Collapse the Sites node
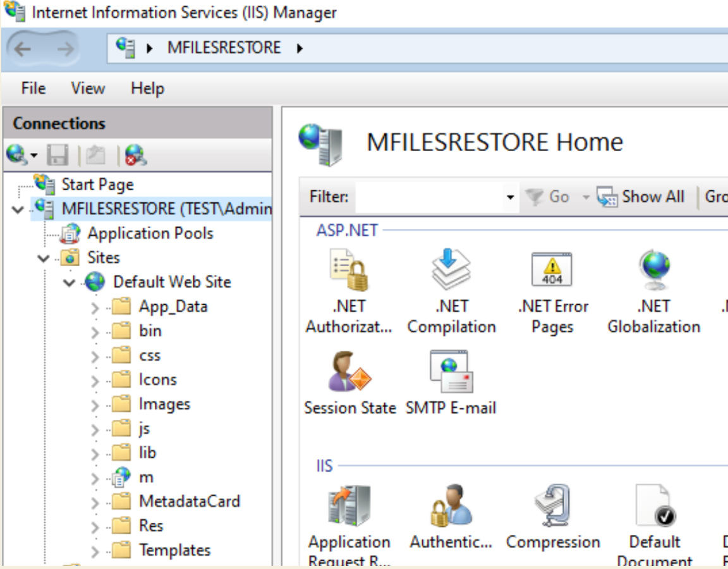 (43, 258)
